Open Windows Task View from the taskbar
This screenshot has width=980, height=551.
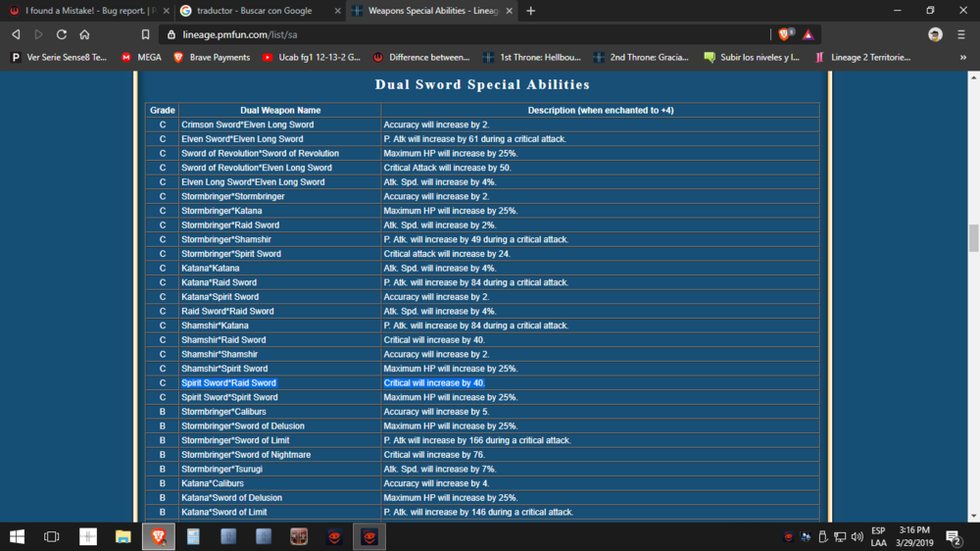[x=52, y=536]
